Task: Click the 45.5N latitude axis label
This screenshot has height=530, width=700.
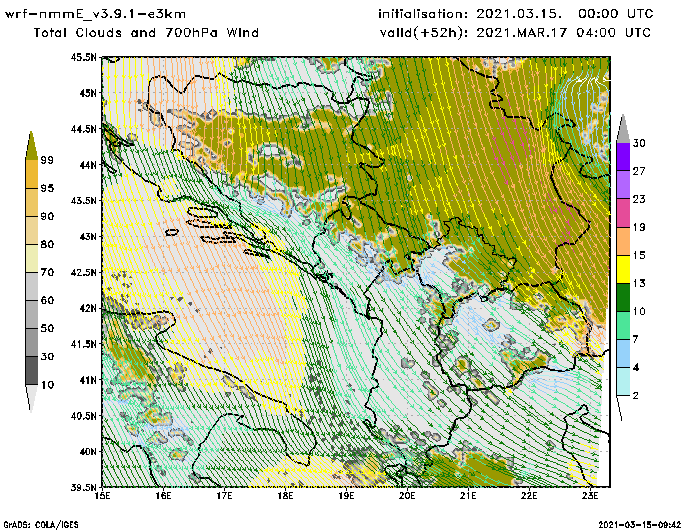Action: [x=83, y=57]
